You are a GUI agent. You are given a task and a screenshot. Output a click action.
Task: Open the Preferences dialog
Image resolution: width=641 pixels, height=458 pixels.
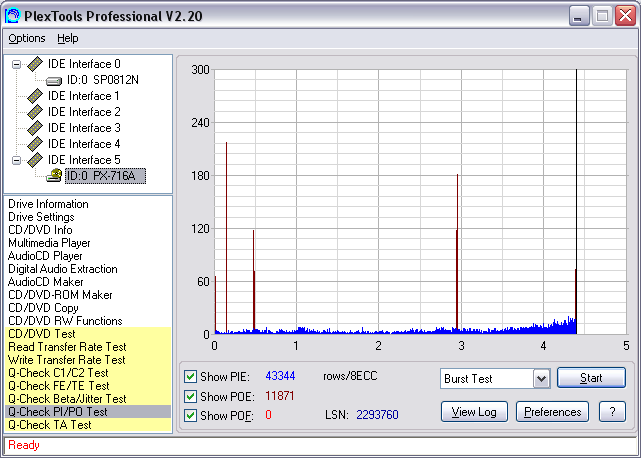tap(552, 412)
